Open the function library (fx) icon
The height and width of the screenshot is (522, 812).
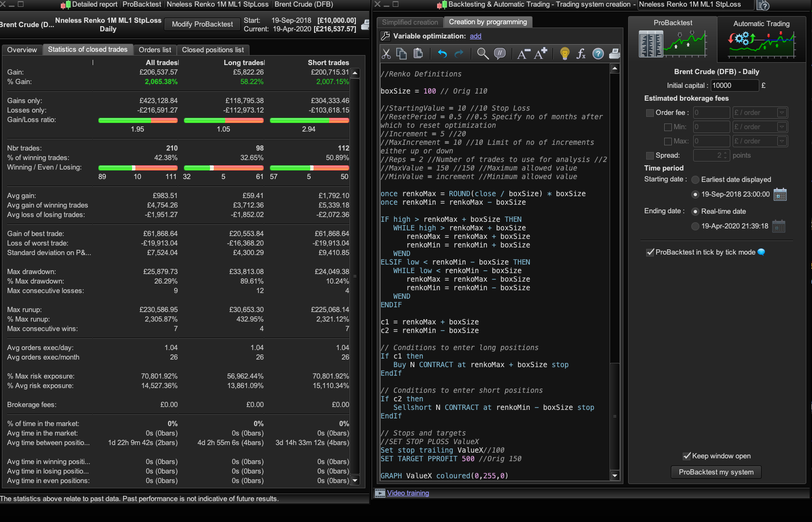click(581, 54)
